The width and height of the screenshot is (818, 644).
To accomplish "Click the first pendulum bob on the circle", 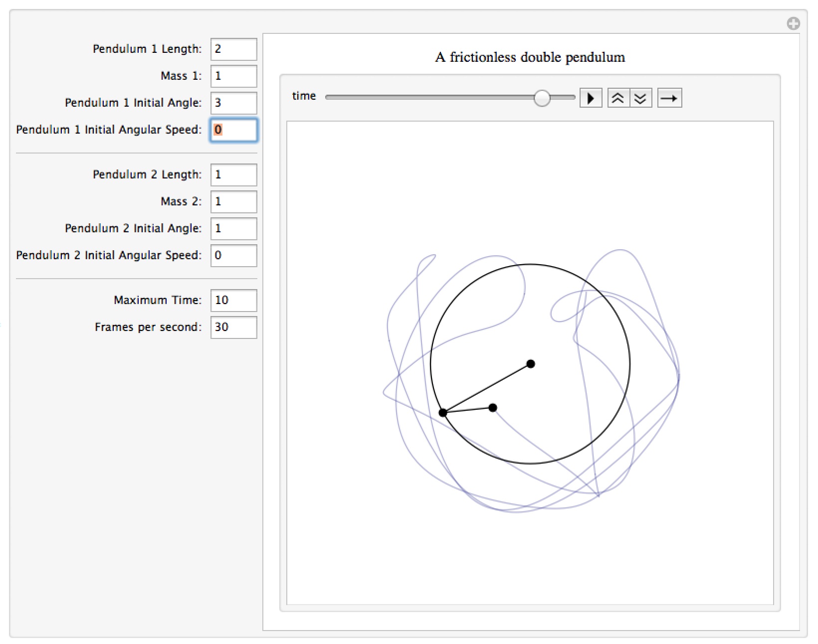I will click(443, 413).
